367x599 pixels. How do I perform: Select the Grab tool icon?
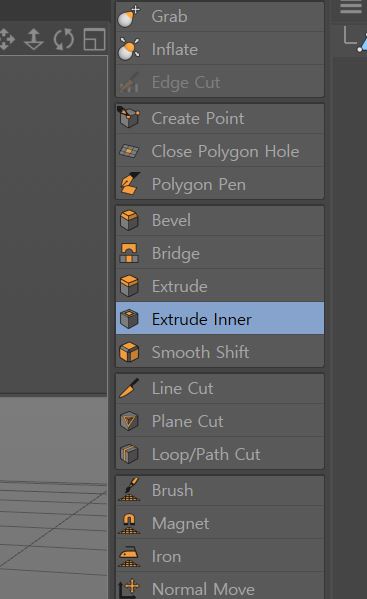pos(129,16)
